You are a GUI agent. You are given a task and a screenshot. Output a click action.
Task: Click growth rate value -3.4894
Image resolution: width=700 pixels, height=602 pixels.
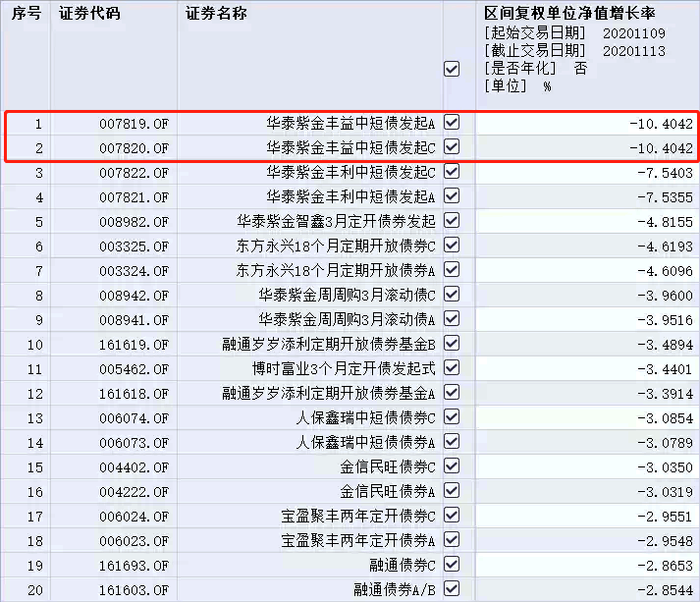coord(666,345)
